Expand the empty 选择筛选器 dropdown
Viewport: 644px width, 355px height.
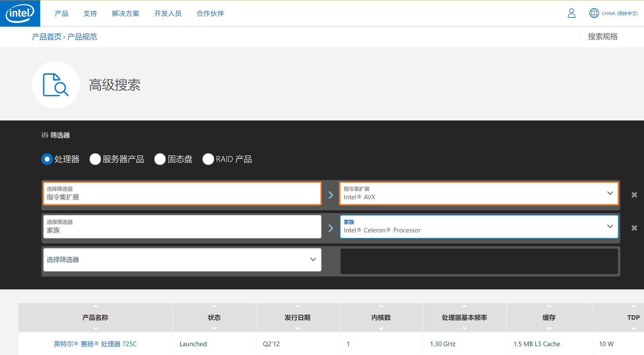pos(182,260)
